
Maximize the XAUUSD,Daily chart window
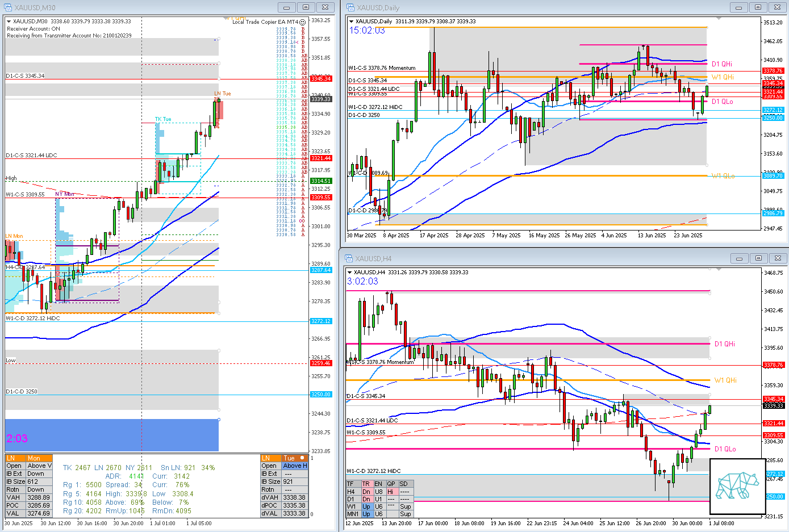(758, 7)
